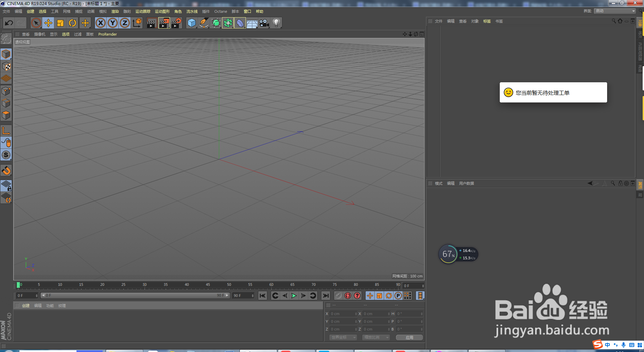Go to the start of animation
Image resolution: width=644 pixels, height=352 pixels.
(263, 296)
